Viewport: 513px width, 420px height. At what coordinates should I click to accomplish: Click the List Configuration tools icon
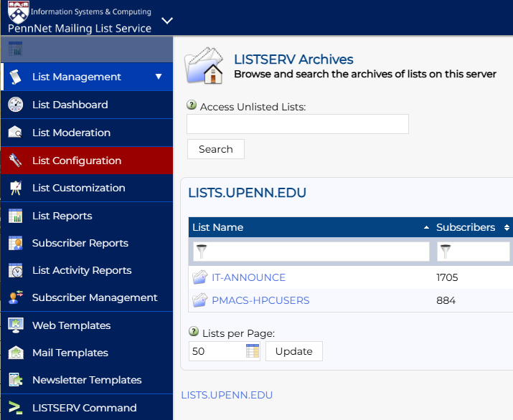pyautogui.click(x=15, y=161)
